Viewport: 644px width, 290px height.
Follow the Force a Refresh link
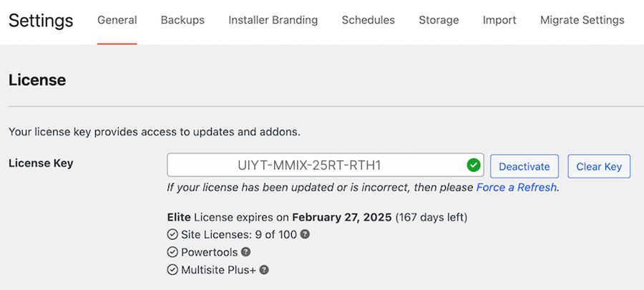point(516,188)
